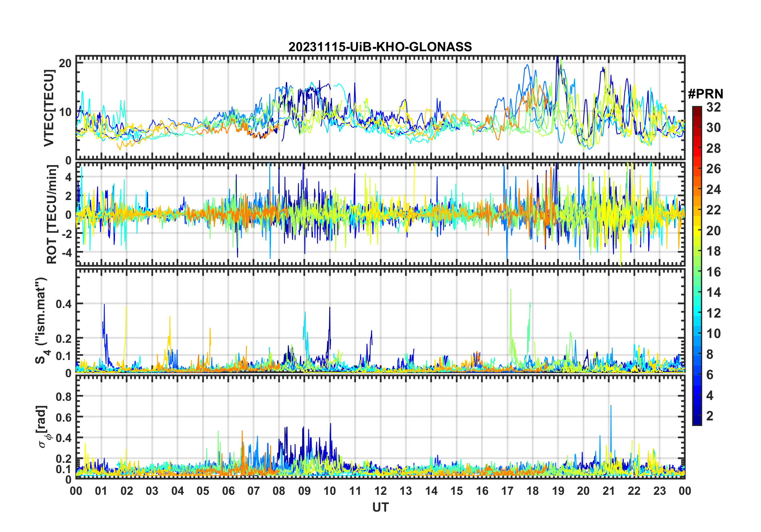
Task: Select colorbar tick label "26"
Action: click(x=713, y=169)
